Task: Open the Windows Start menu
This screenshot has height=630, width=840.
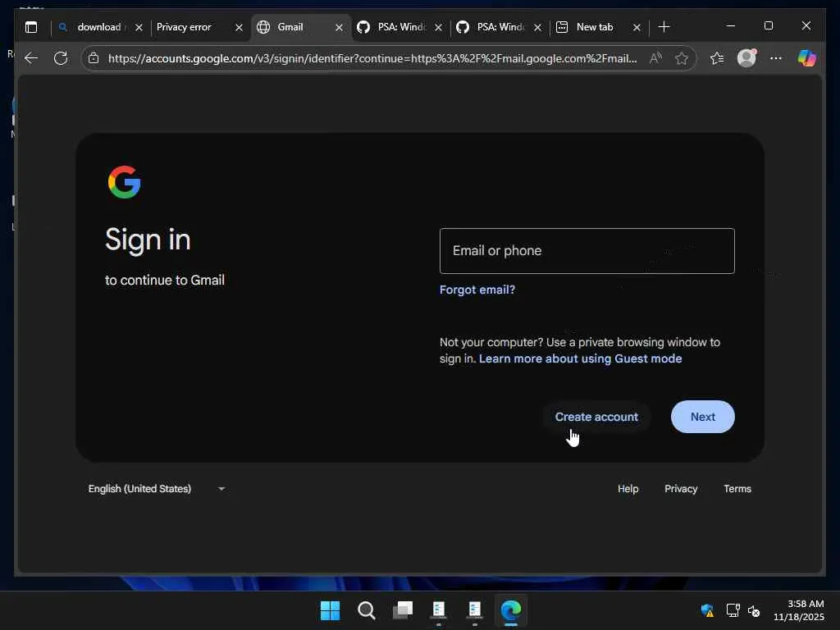Action: click(330, 610)
